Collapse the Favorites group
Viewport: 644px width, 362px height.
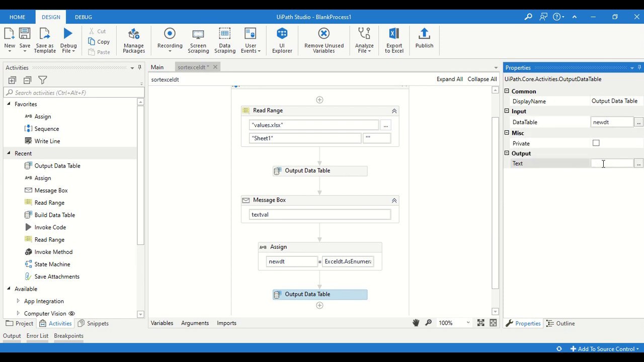point(9,104)
